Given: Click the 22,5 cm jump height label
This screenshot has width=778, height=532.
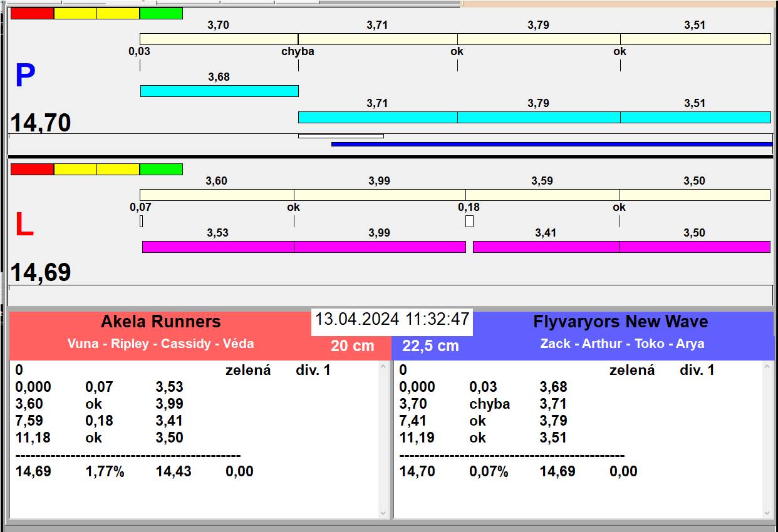Looking at the screenshot, I should [430, 345].
